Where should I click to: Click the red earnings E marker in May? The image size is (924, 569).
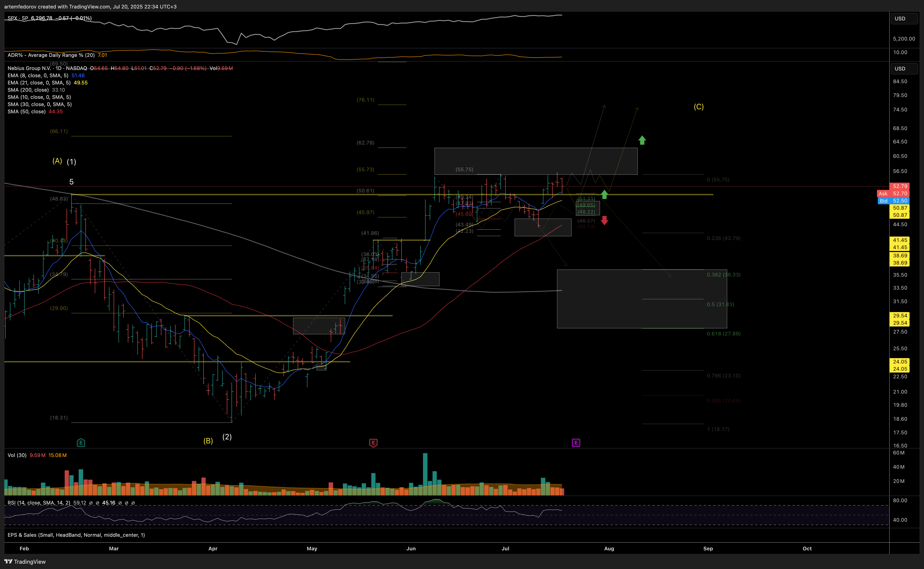(373, 443)
